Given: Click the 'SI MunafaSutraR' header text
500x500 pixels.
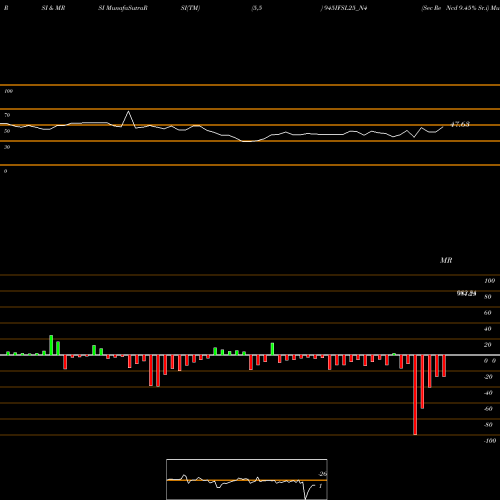Looking at the screenshot, I should pos(123,8).
